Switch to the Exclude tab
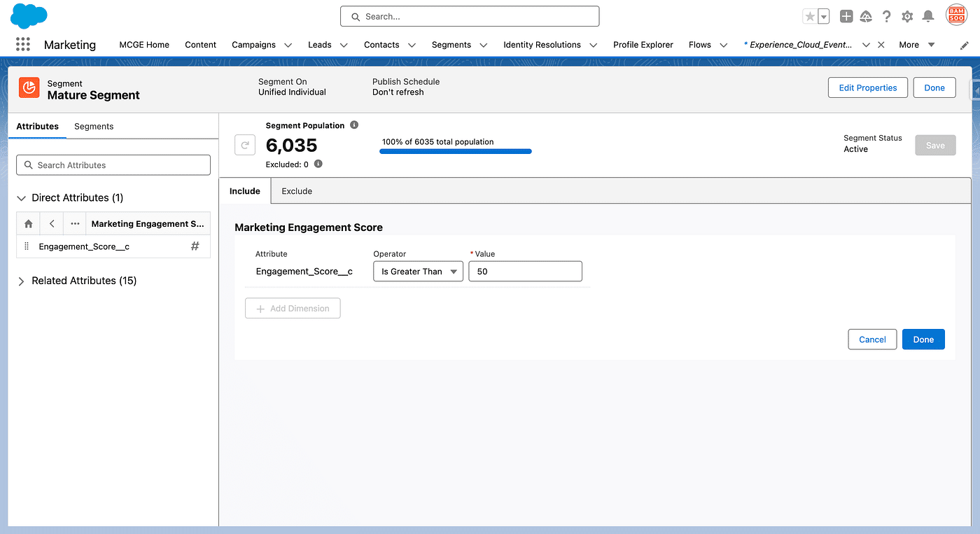The width and height of the screenshot is (980, 534). (297, 191)
